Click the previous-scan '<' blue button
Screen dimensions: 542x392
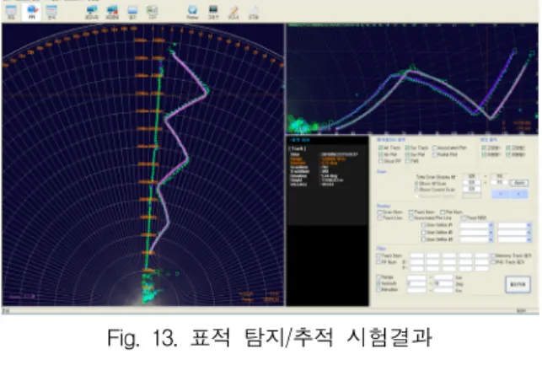click(501, 194)
